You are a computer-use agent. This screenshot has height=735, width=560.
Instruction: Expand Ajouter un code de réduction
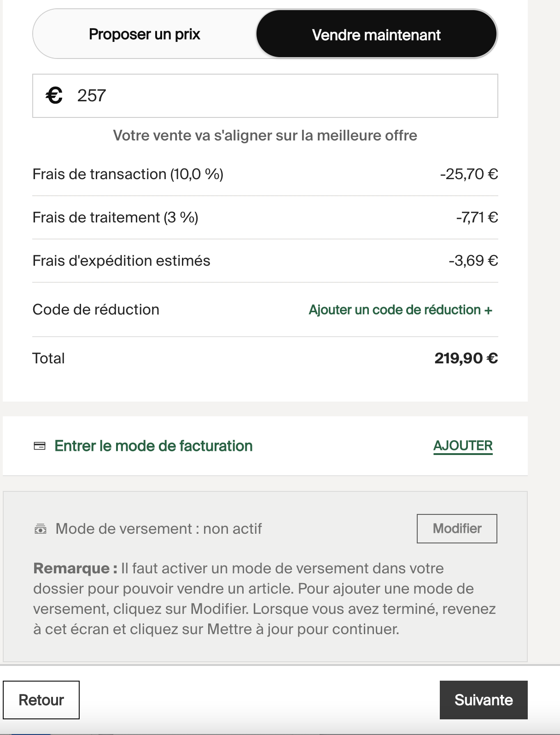tap(400, 309)
